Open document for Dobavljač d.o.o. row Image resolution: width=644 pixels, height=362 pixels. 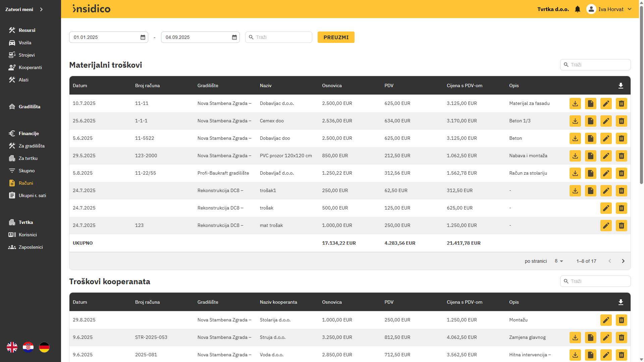point(590,173)
